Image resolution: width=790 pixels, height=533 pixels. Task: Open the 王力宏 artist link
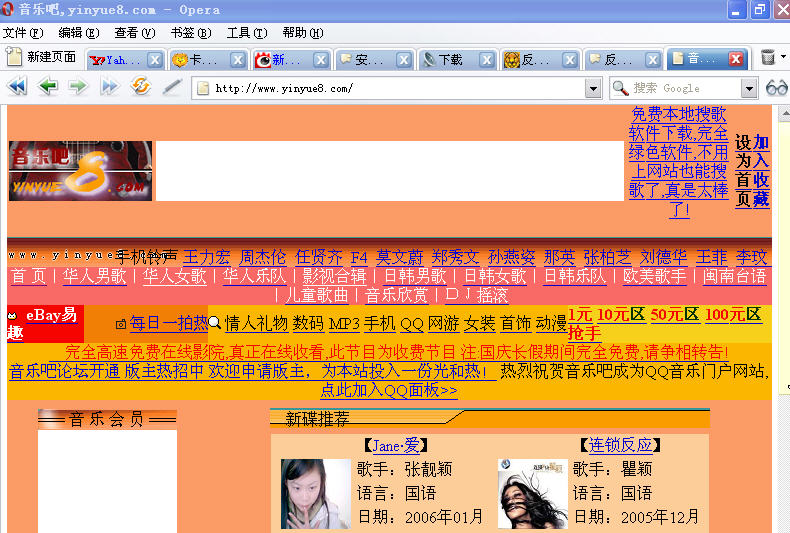tap(207, 257)
